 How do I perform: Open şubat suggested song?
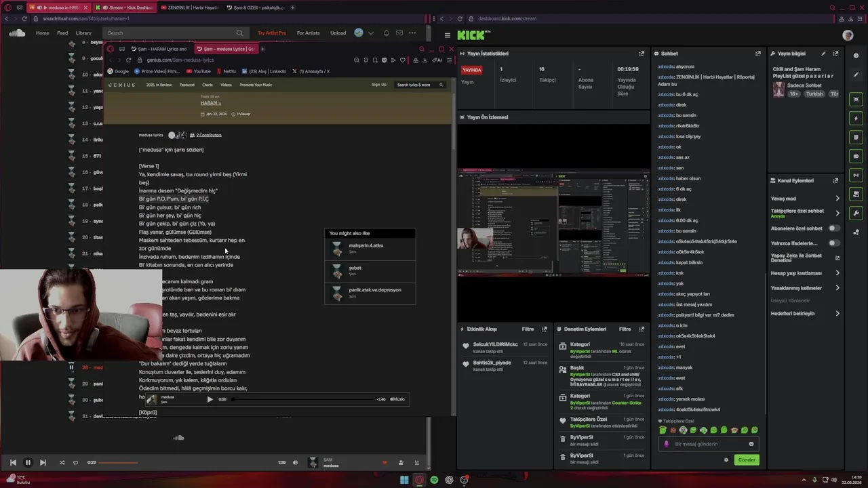[370, 270]
